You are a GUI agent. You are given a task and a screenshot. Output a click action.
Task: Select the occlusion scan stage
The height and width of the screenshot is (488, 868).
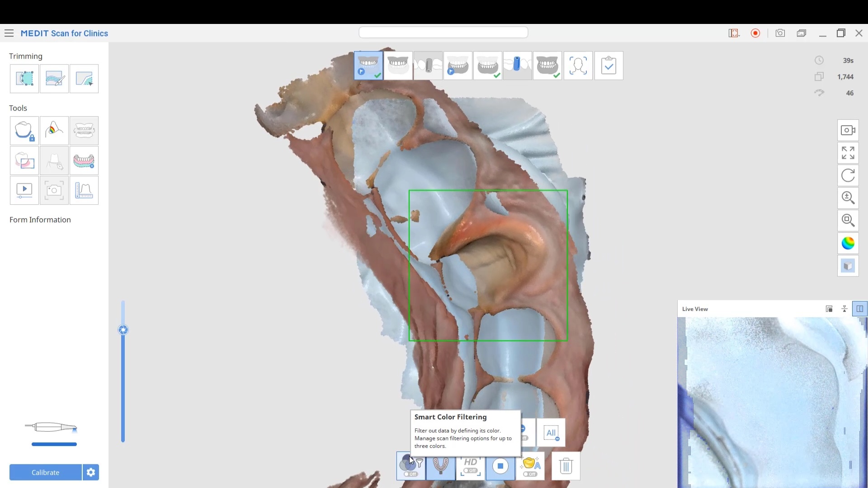pyautogui.click(x=547, y=66)
